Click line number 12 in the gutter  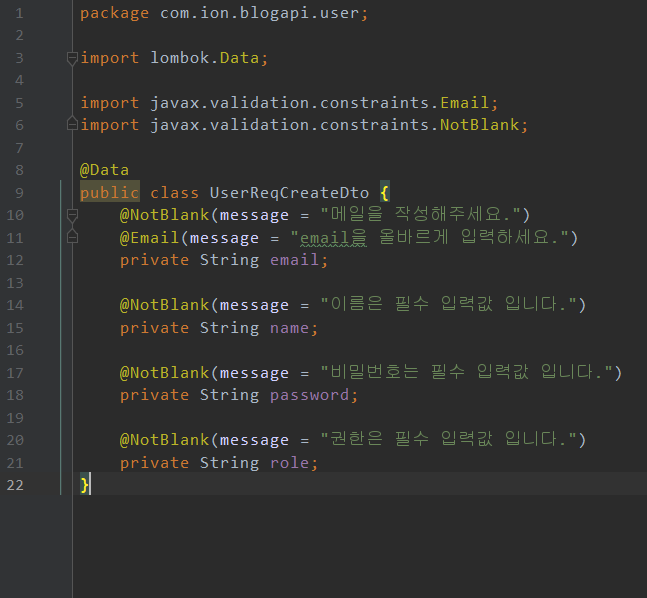(x=15, y=260)
